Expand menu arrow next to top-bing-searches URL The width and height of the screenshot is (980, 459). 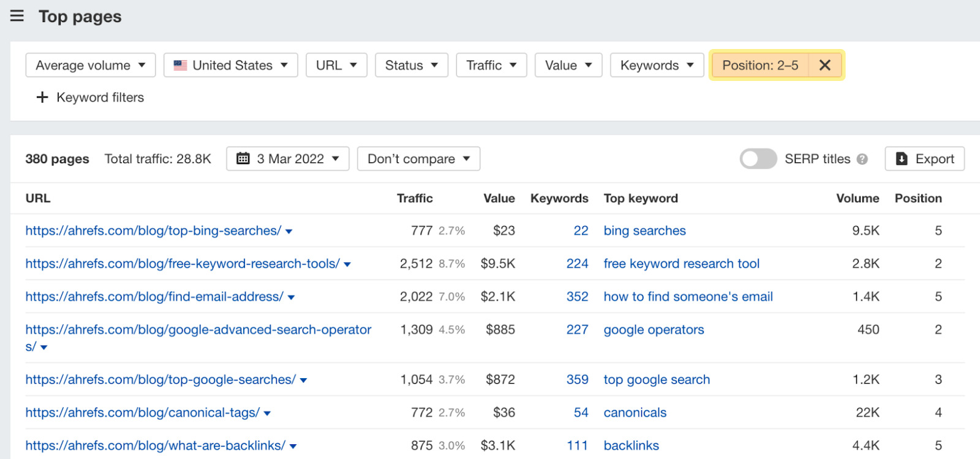click(289, 232)
